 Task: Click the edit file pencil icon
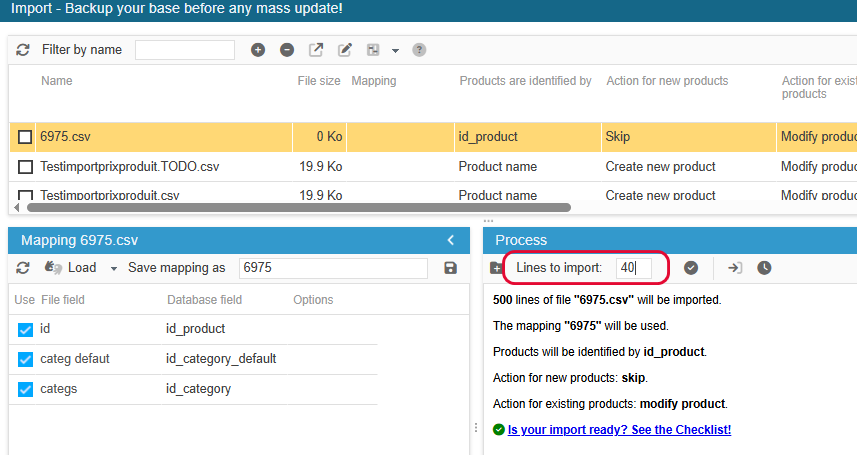pyautogui.click(x=345, y=50)
